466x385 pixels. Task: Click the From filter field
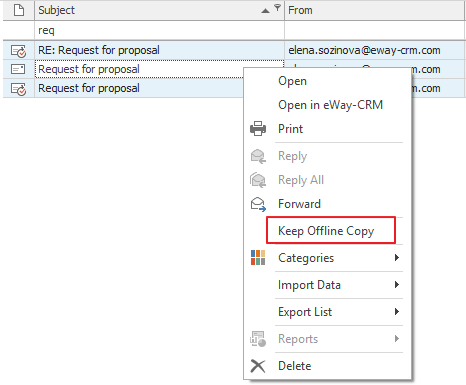pos(375,30)
